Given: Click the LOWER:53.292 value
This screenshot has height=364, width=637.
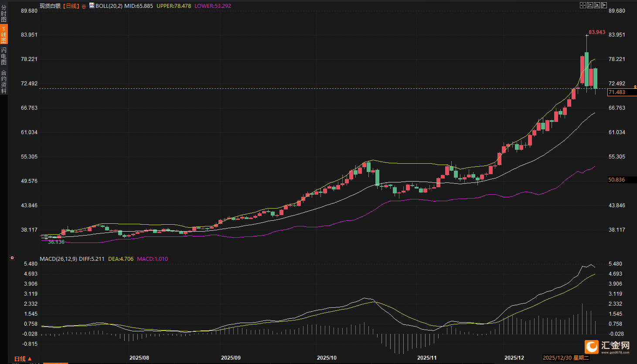Looking at the screenshot, I should click(x=213, y=6).
